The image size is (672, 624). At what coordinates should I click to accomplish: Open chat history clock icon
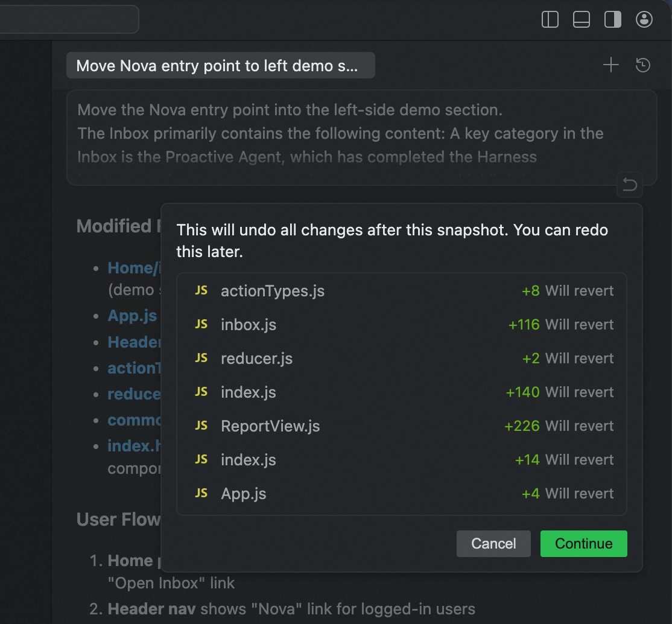coord(643,65)
